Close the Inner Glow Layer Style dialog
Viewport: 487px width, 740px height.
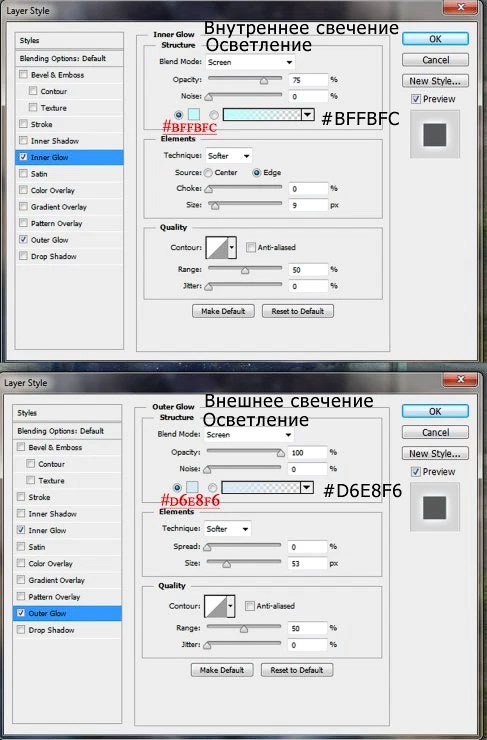460,6
